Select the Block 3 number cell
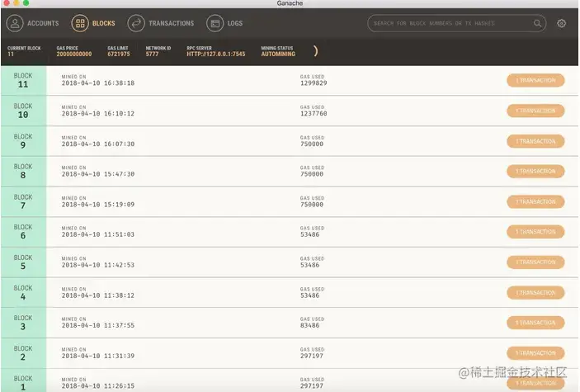Viewport: 580px width, 392px height. tap(23, 323)
